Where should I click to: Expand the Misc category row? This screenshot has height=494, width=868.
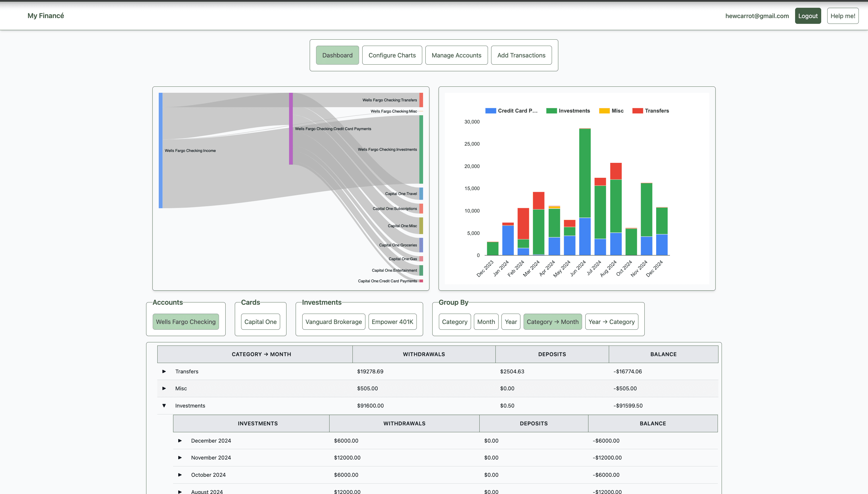tap(164, 389)
